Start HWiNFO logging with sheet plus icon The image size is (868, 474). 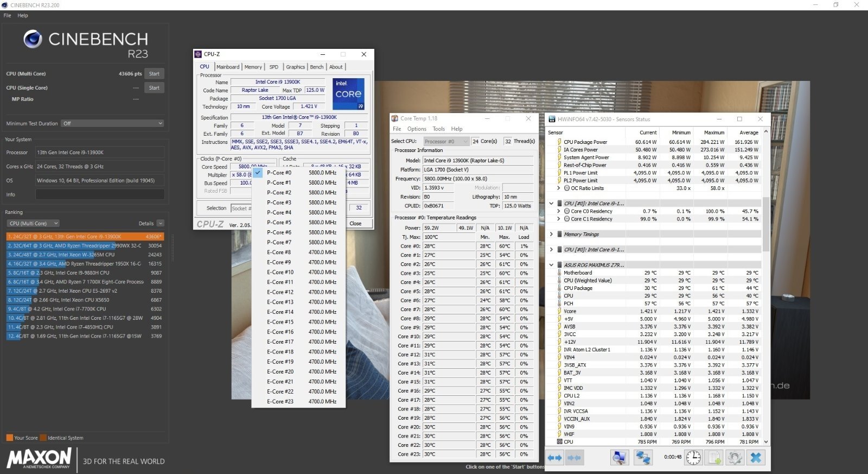tap(714, 458)
